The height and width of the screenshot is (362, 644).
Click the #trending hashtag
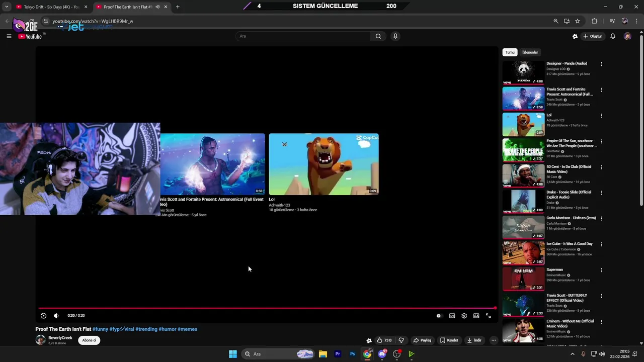[x=146, y=329]
